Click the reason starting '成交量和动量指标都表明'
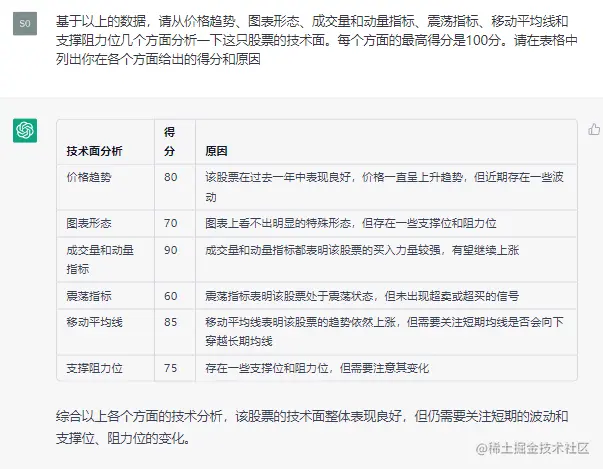 click(x=362, y=250)
